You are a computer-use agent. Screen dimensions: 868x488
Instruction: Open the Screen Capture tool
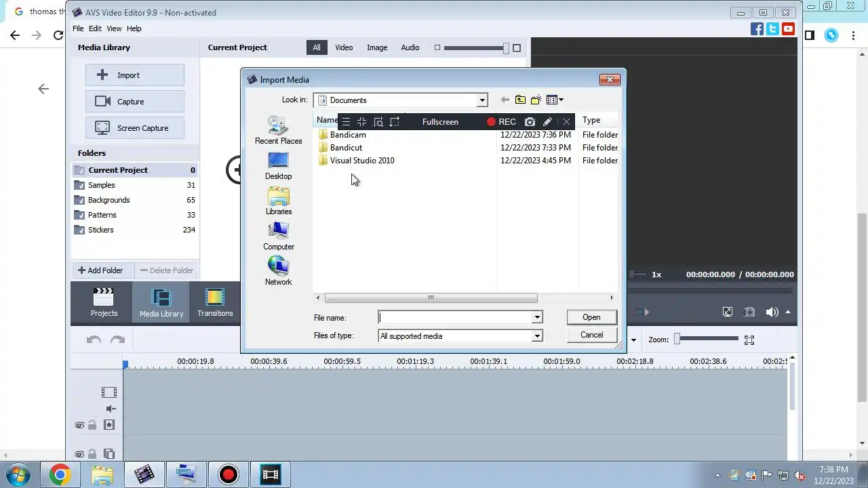(135, 128)
